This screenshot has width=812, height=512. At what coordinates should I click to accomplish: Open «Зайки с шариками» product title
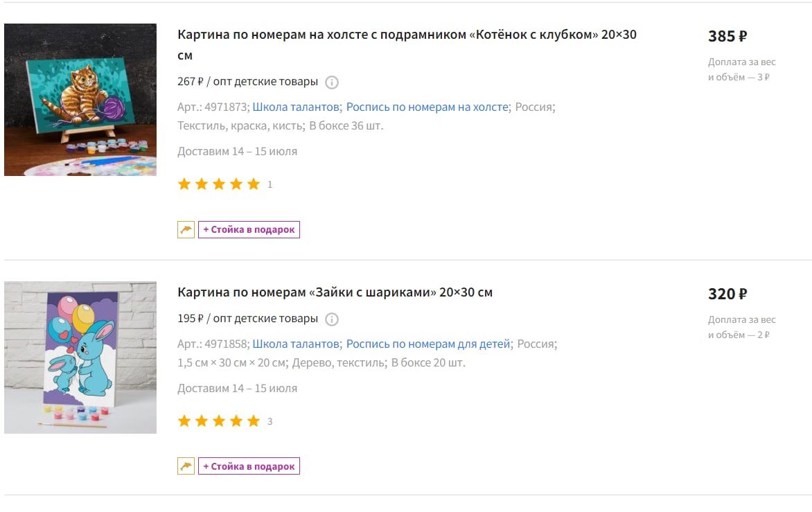(335, 292)
